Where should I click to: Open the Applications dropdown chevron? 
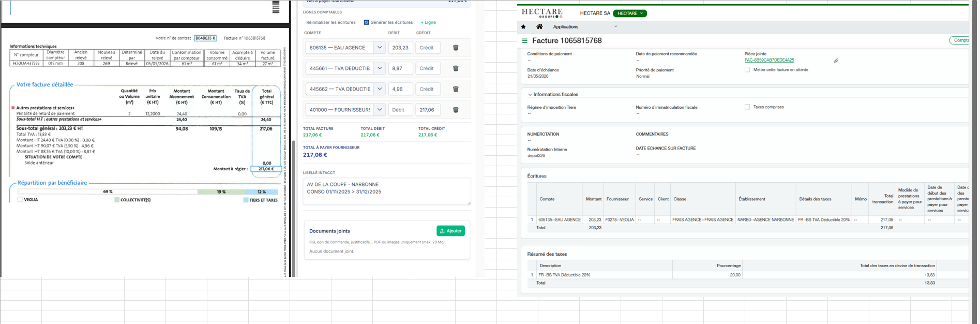tap(615, 26)
